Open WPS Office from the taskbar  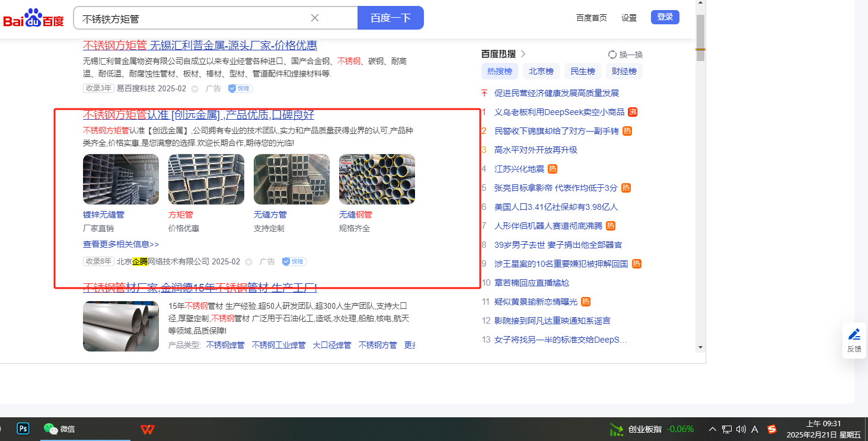pos(147,429)
